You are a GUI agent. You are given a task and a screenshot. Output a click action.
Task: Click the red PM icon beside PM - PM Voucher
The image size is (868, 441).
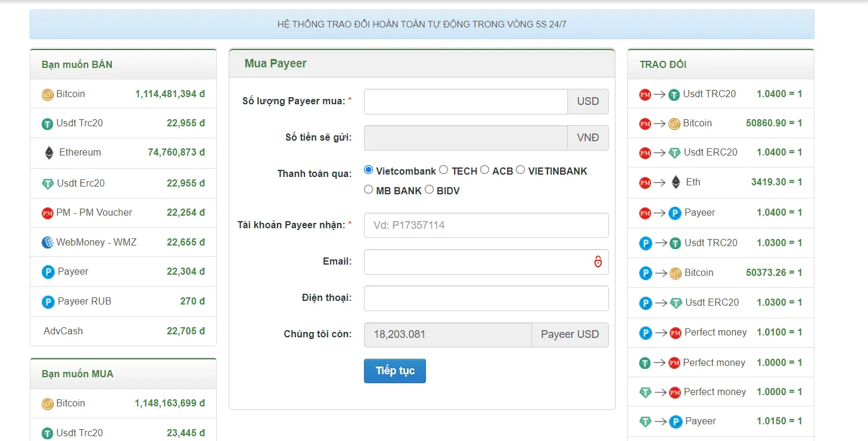point(48,213)
